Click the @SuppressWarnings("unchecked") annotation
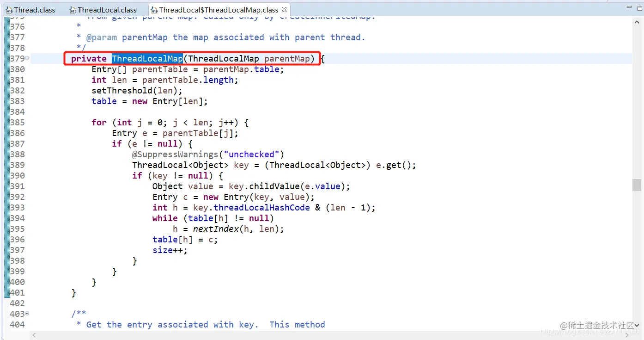This screenshot has width=644, height=340. 208,155
